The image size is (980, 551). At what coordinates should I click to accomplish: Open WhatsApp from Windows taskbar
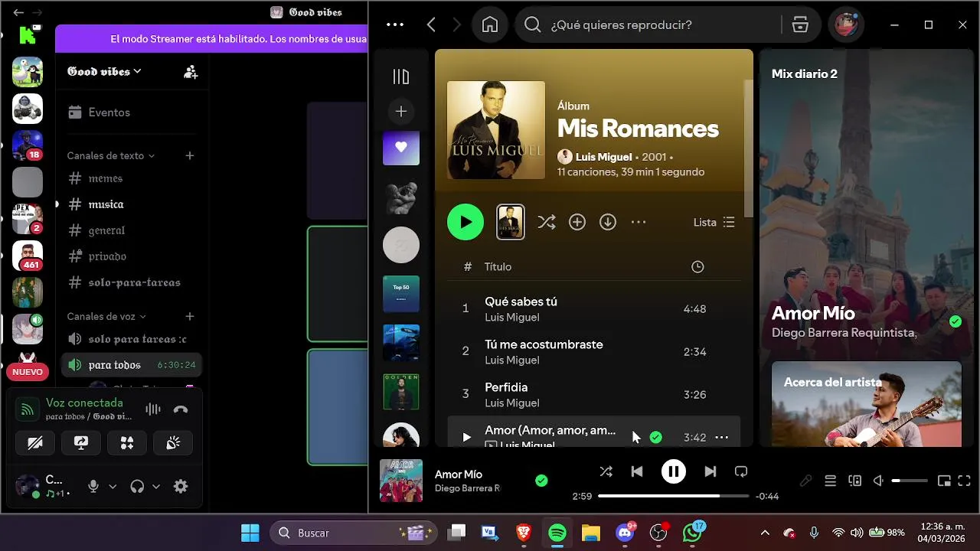(x=693, y=533)
